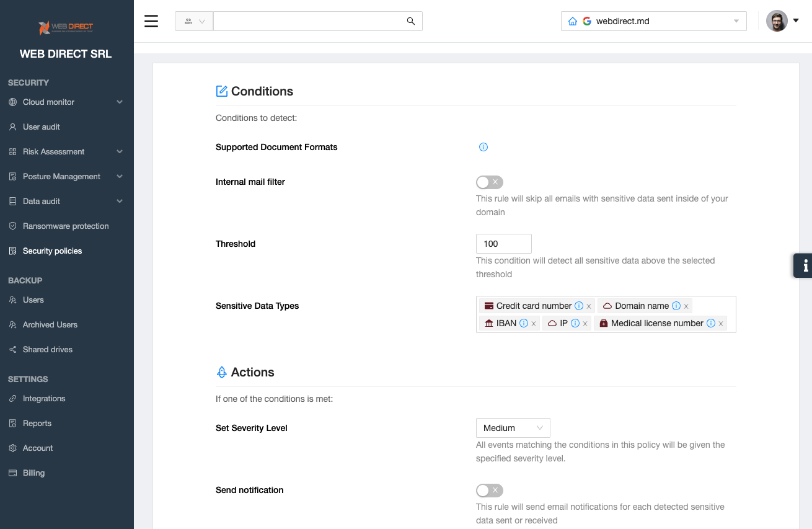This screenshot has width=812, height=529.
Task: Click info icon on Credit card number tag
Action: coord(579,306)
